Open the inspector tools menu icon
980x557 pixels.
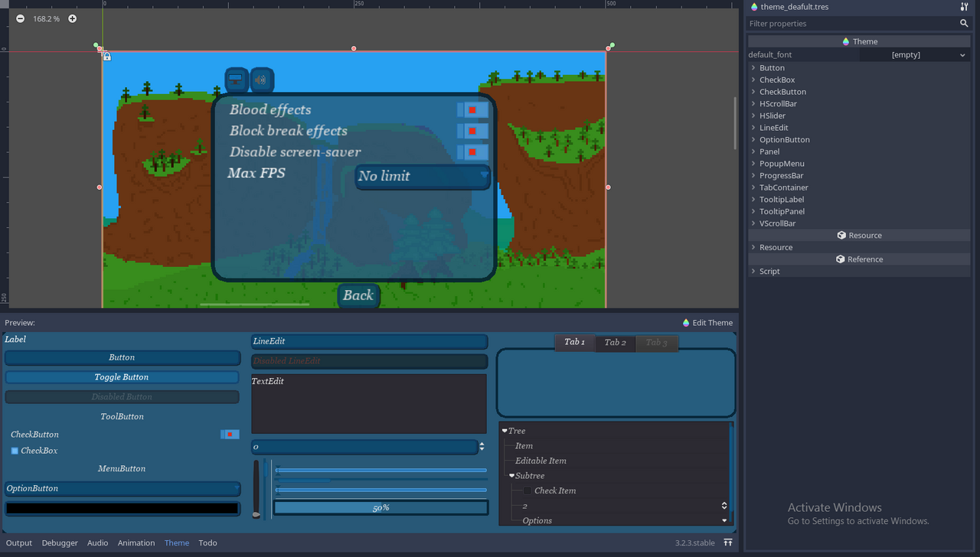point(964,7)
